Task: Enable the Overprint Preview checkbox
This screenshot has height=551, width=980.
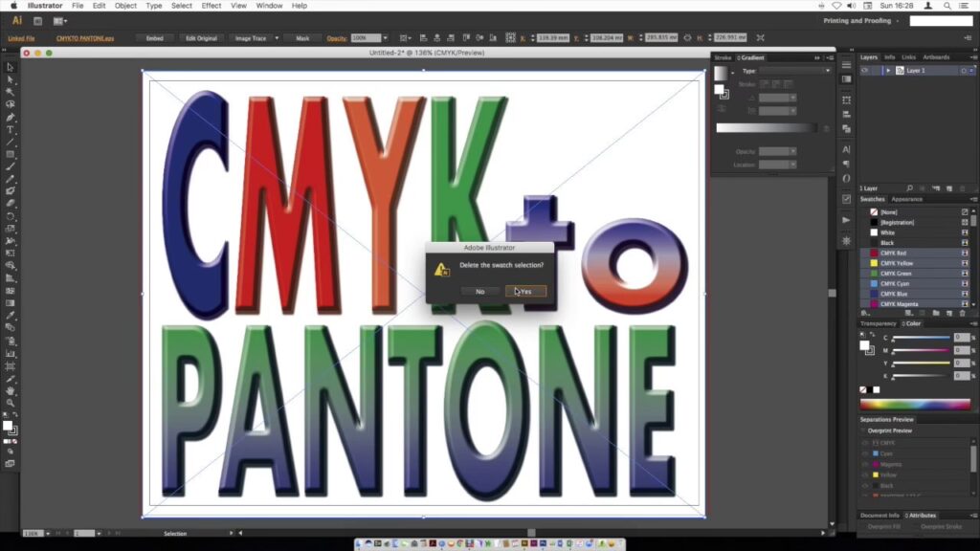Action: tap(863, 430)
